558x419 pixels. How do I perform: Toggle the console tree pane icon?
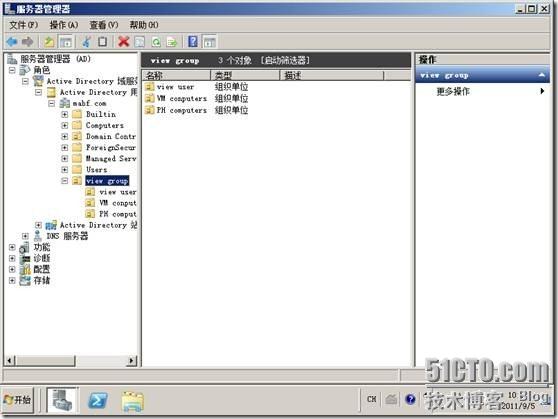pyautogui.click(x=66, y=42)
